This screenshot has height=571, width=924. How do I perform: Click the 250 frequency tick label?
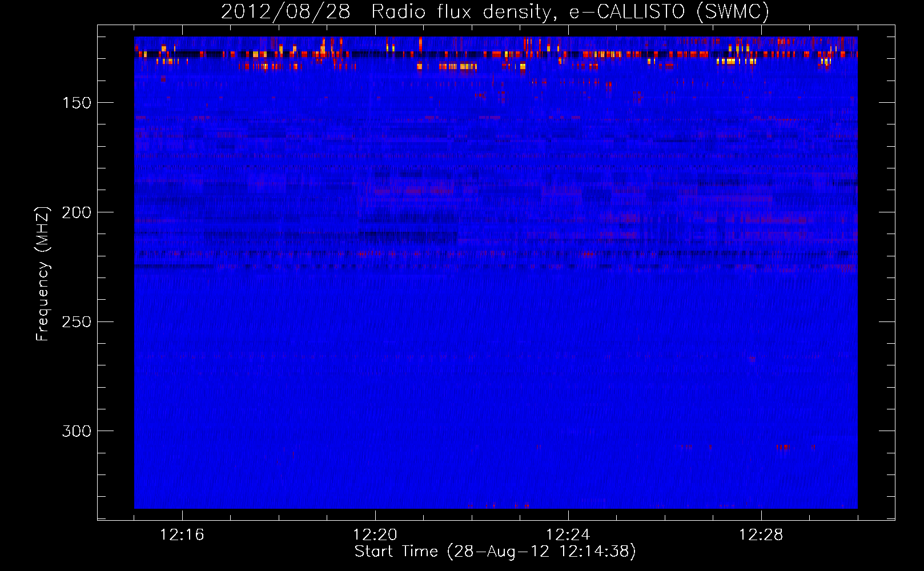tap(77, 322)
